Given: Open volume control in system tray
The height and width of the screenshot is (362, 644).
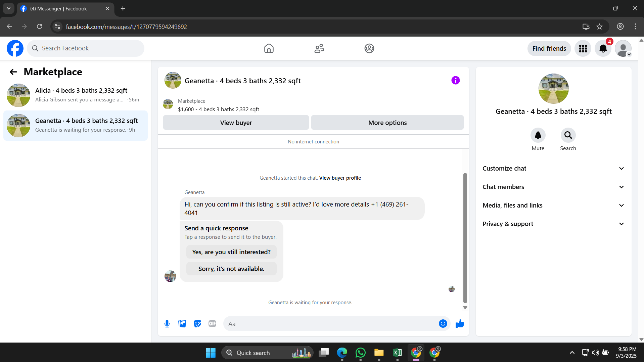Looking at the screenshot, I should coord(595,353).
